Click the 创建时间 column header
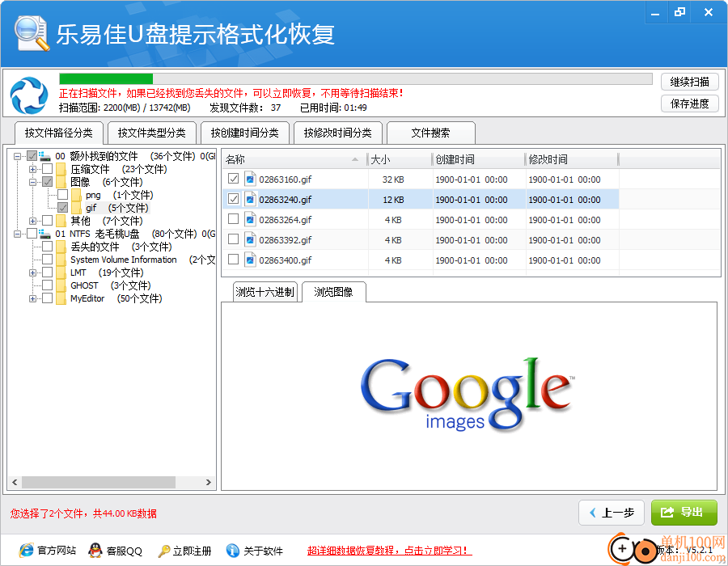Viewport: 728px width, 566px height. [479, 159]
